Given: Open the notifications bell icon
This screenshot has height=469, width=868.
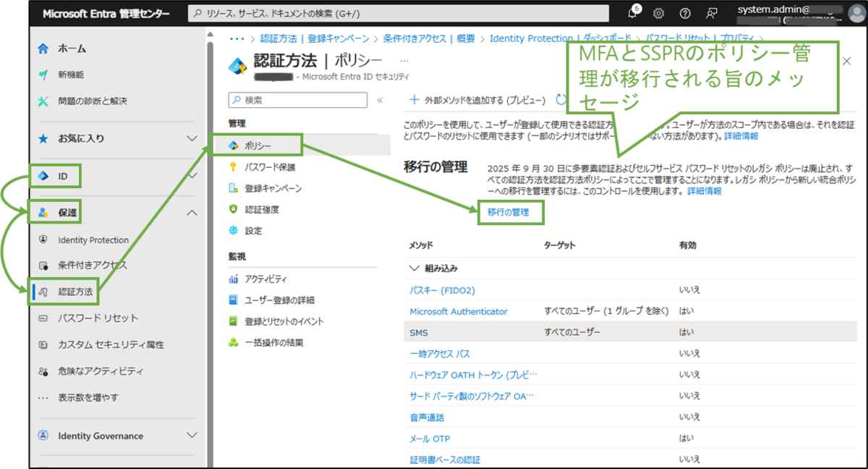Looking at the screenshot, I should click(634, 13).
